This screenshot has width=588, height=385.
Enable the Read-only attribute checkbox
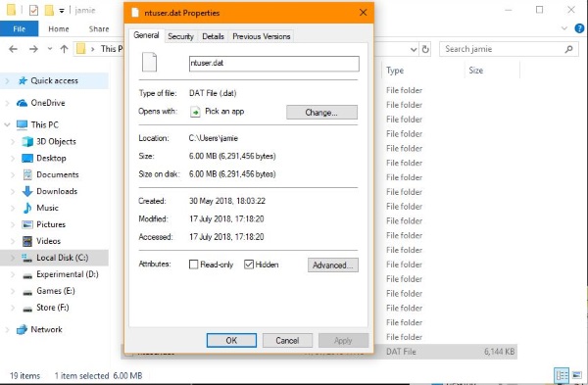(193, 265)
